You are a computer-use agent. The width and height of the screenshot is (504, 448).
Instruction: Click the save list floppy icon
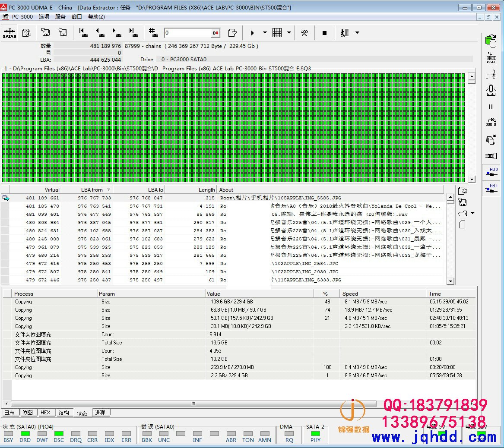click(x=463, y=202)
